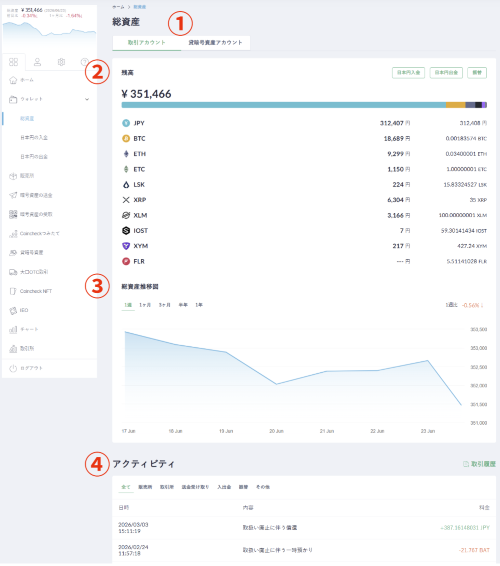
Task: Select the 全て activity filter tab
Action: (125, 487)
